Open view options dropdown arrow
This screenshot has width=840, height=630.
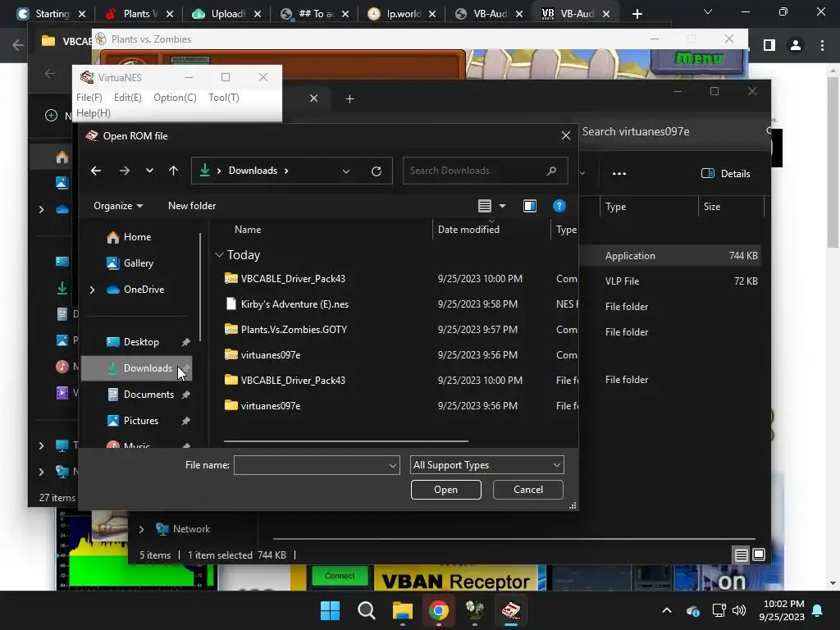click(502, 206)
